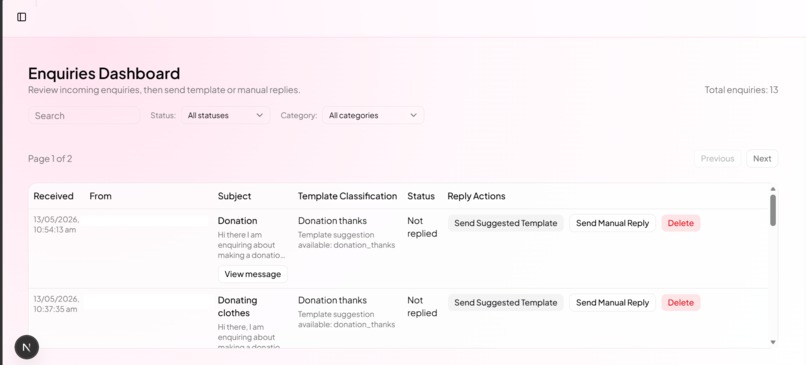Click the 'Category:' filter label
The height and width of the screenshot is (365, 806).
(x=299, y=115)
